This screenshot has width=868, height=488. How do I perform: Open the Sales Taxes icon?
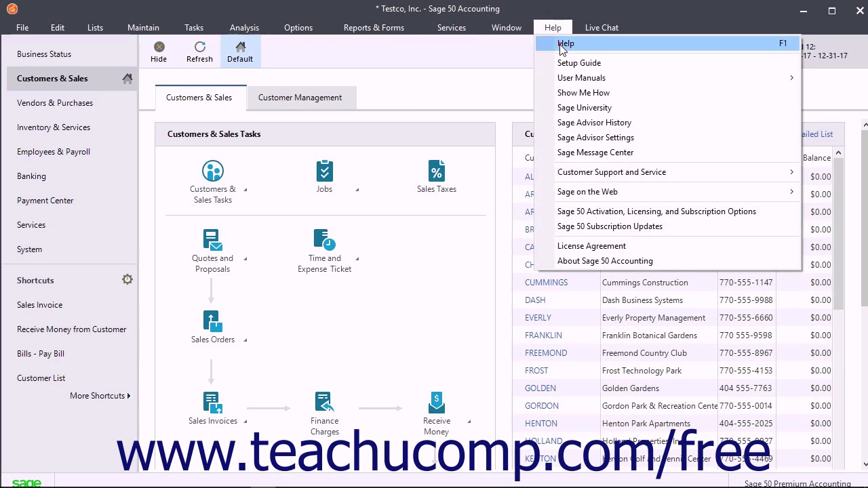coord(437,171)
